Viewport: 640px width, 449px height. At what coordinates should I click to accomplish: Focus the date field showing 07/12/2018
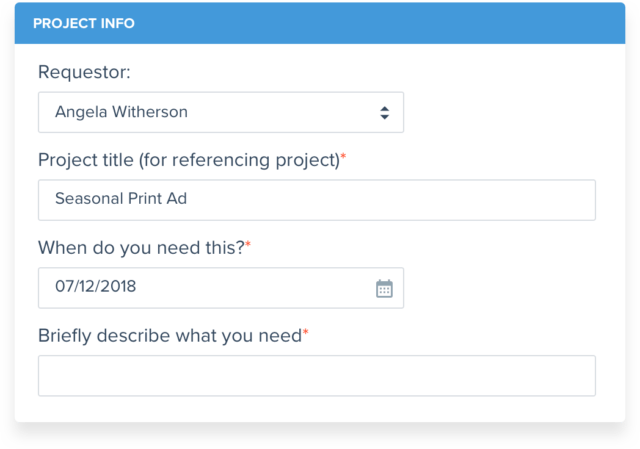click(x=221, y=288)
